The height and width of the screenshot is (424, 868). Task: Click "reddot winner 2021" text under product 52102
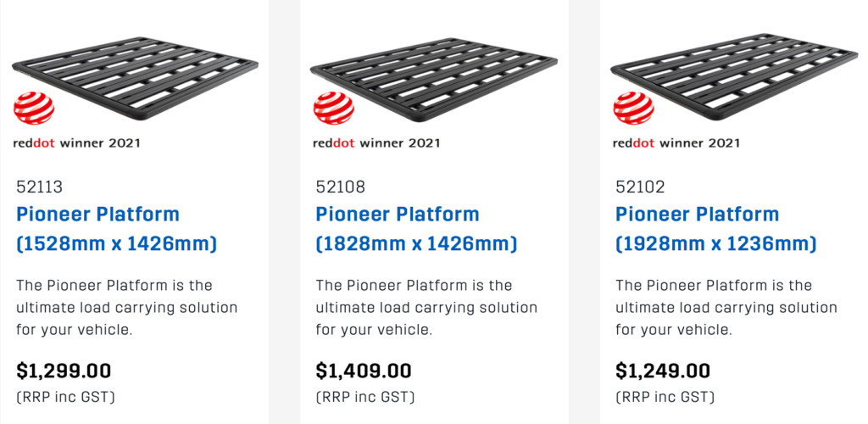click(x=676, y=143)
